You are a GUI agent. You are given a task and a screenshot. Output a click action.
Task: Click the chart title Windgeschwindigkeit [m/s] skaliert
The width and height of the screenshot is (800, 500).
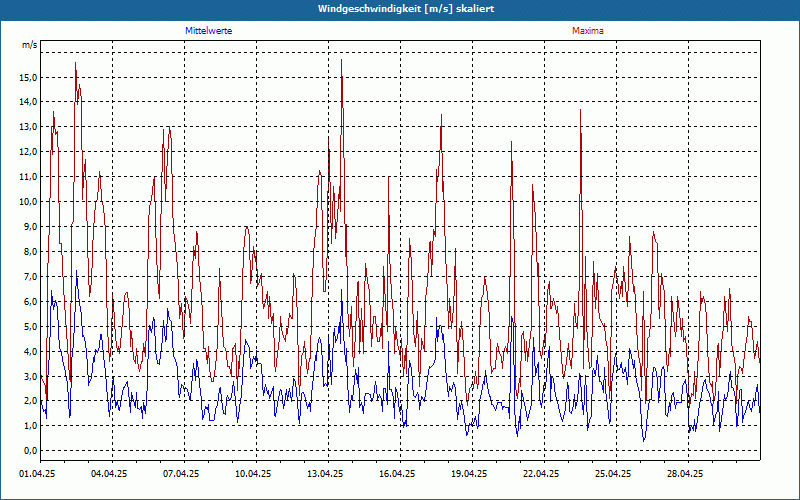tap(406, 9)
